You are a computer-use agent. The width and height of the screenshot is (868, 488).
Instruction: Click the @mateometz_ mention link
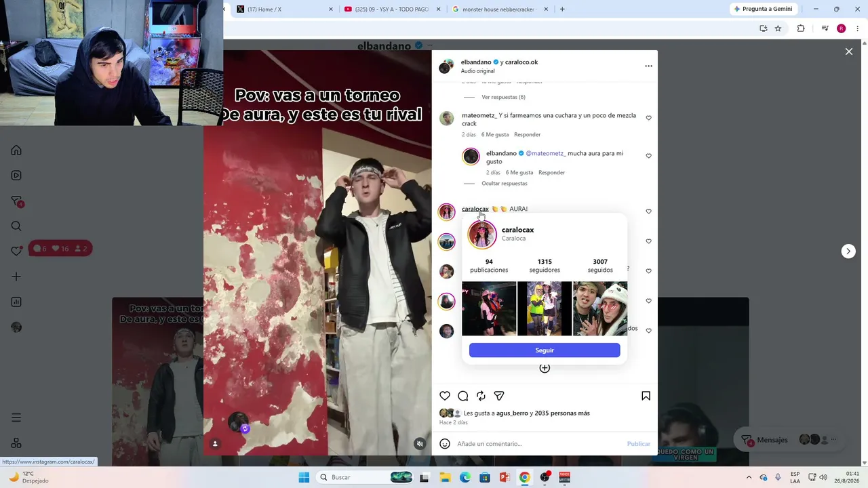coord(545,154)
